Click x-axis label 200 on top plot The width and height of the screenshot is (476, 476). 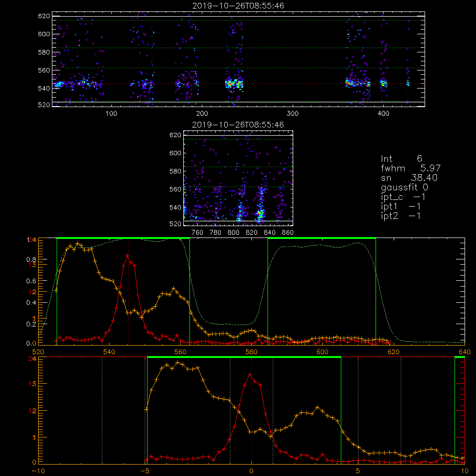[x=202, y=114]
